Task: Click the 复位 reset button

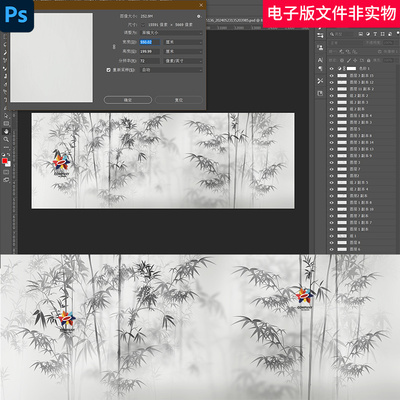Action: coord(179,100)
